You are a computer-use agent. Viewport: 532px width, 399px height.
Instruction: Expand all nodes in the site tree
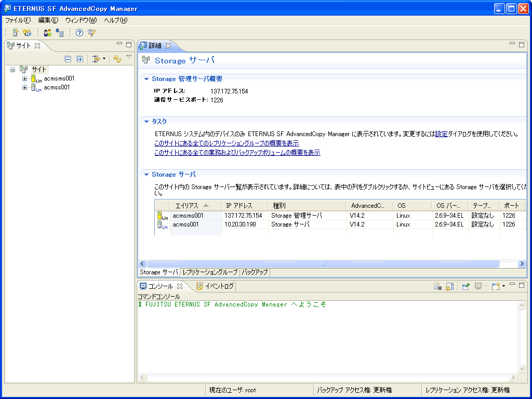coord(79,59)
